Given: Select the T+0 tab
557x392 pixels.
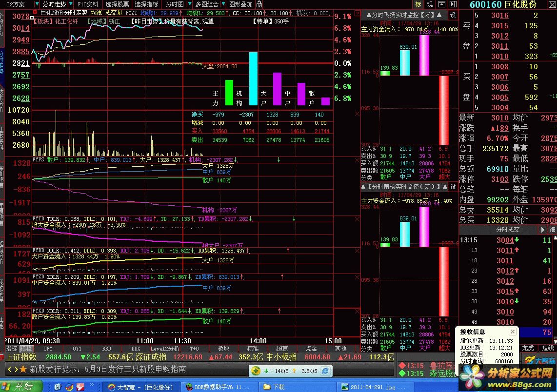Looking at the screenshot, I should (x=194, y=349).
